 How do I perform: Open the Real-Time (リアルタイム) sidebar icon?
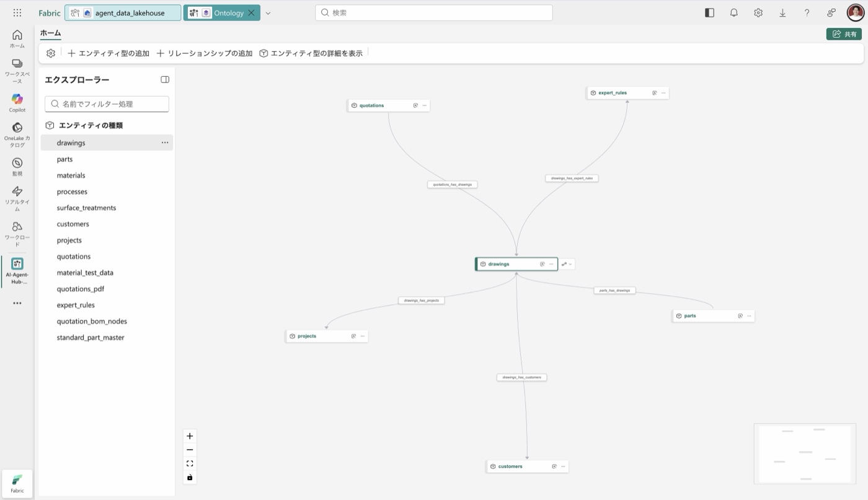pos(17,198)
